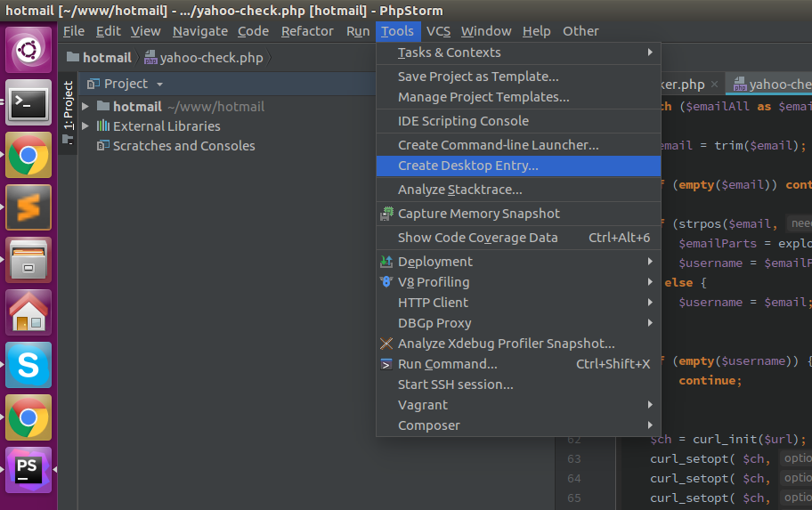Open the Project view dropdown
The height and width of the screenshot is (510, 812).
click(159, 85)
